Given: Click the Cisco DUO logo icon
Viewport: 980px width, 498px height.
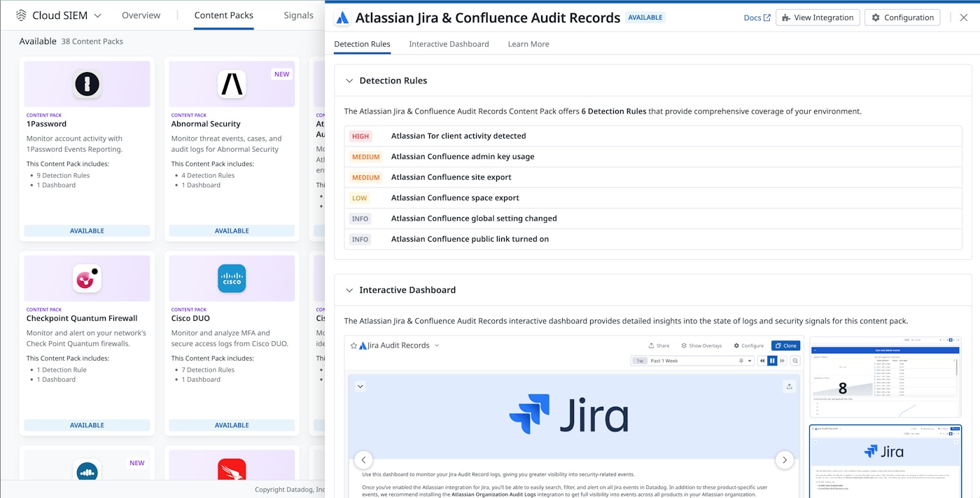Looking at the screenshot, I should pyautogui.click(x=232, y=278).
